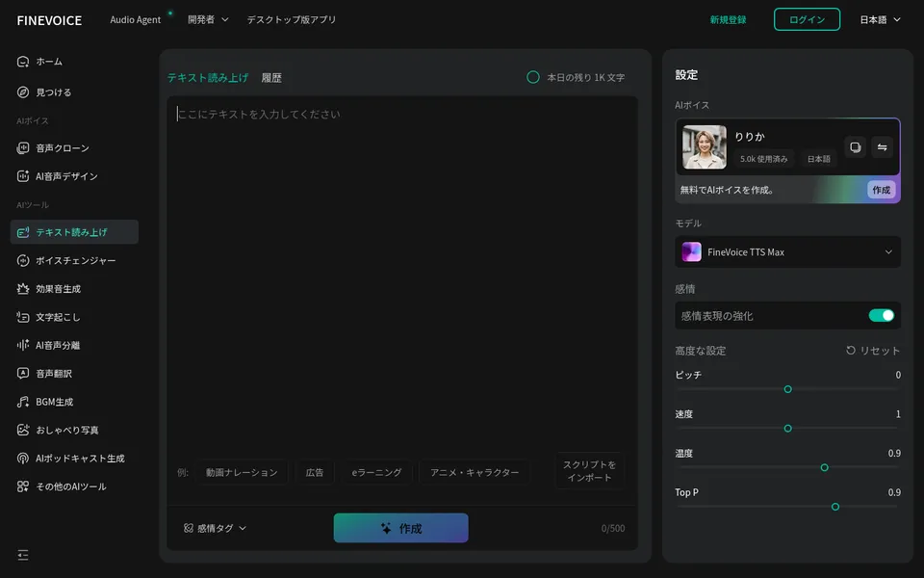Select the 動画ナレーション example
Viewport: 924px width, 578px height.
coord(242,472)
